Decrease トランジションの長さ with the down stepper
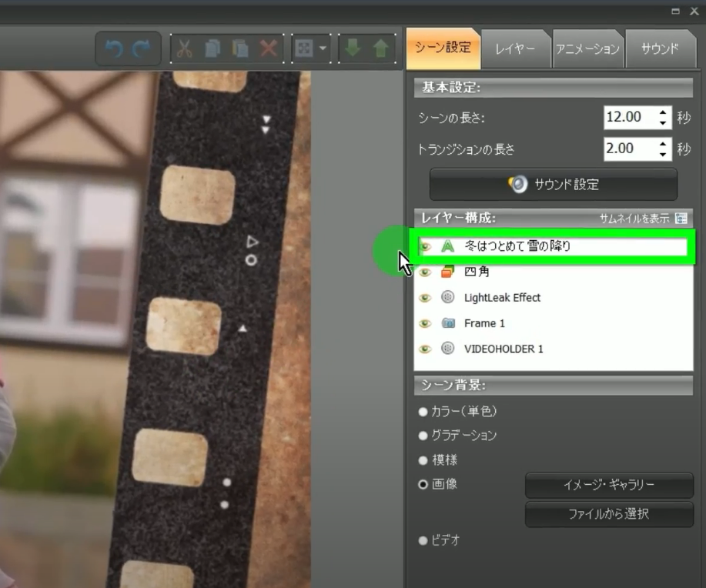Screen dimensions: 706x588 coord(663,154)
